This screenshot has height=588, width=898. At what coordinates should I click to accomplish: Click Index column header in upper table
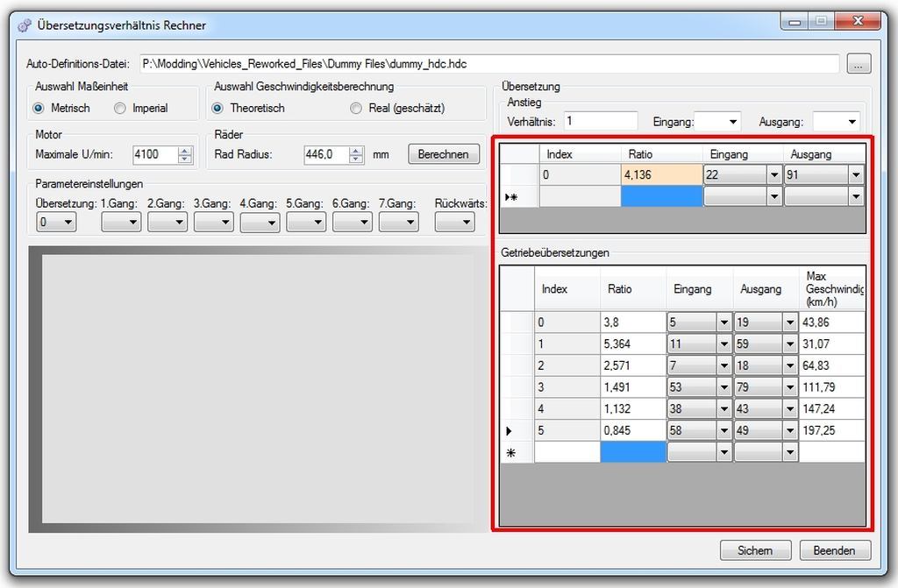(x=581, y=154)
